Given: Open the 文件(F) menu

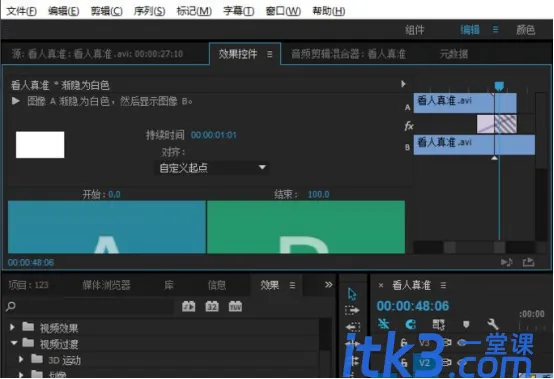Looking at the screenshot, I should click(22, 11).
